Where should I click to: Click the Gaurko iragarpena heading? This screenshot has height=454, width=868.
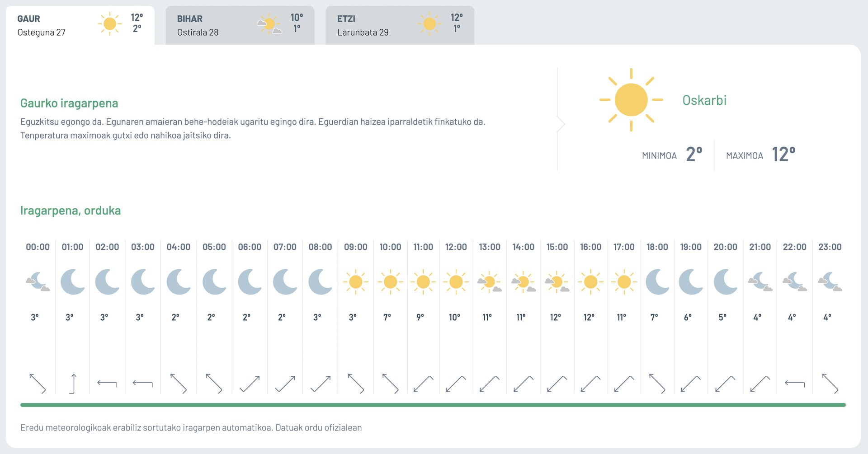pyautogui.click(x=69, y=103)
